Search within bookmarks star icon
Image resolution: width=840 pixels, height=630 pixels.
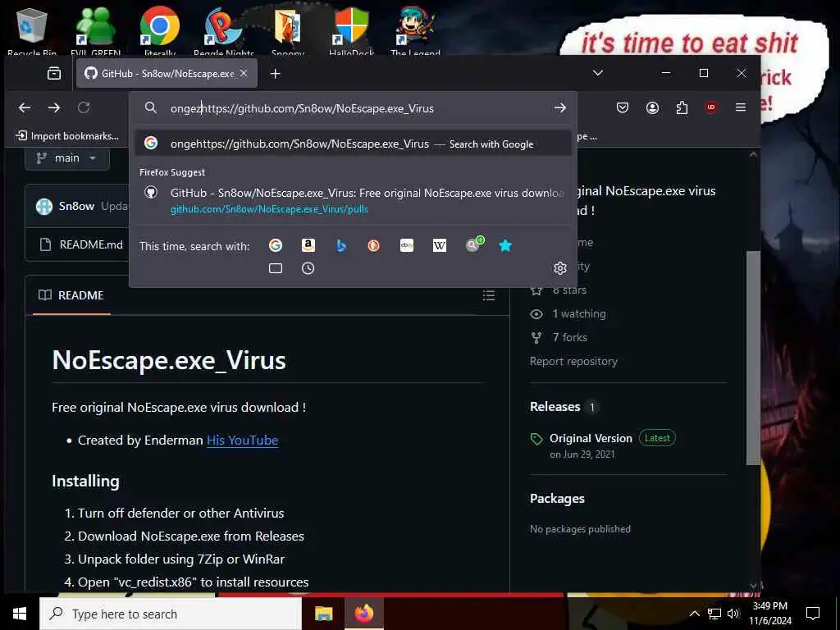pos(505,245)
